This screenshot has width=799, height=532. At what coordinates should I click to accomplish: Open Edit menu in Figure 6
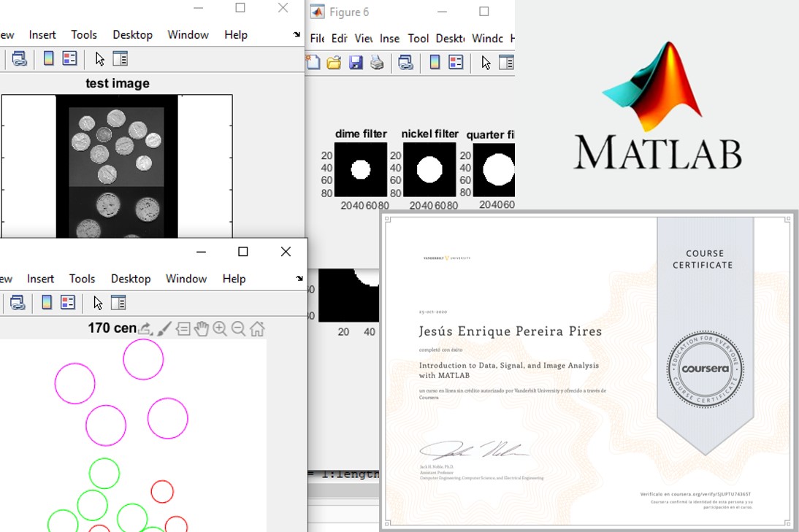click(339, 38)
